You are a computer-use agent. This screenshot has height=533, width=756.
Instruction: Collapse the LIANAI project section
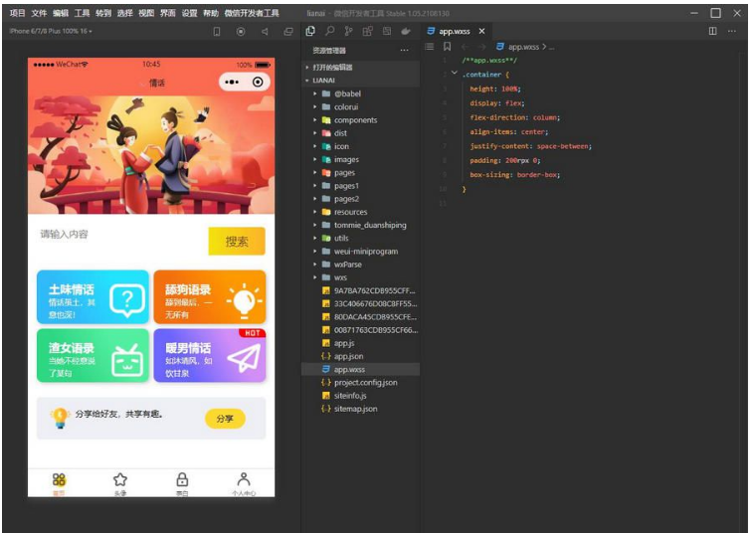coord(362,80)
